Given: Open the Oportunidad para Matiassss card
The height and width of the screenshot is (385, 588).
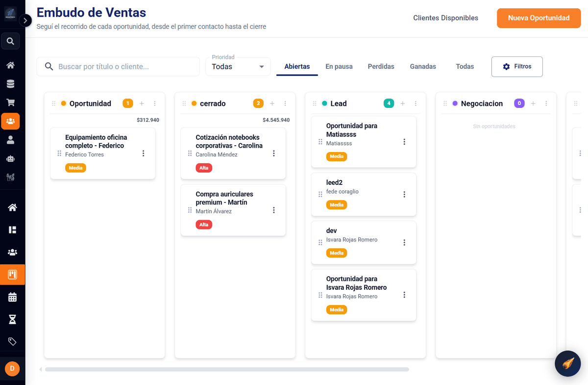Looking at the screenshot, I should (364, 142).
